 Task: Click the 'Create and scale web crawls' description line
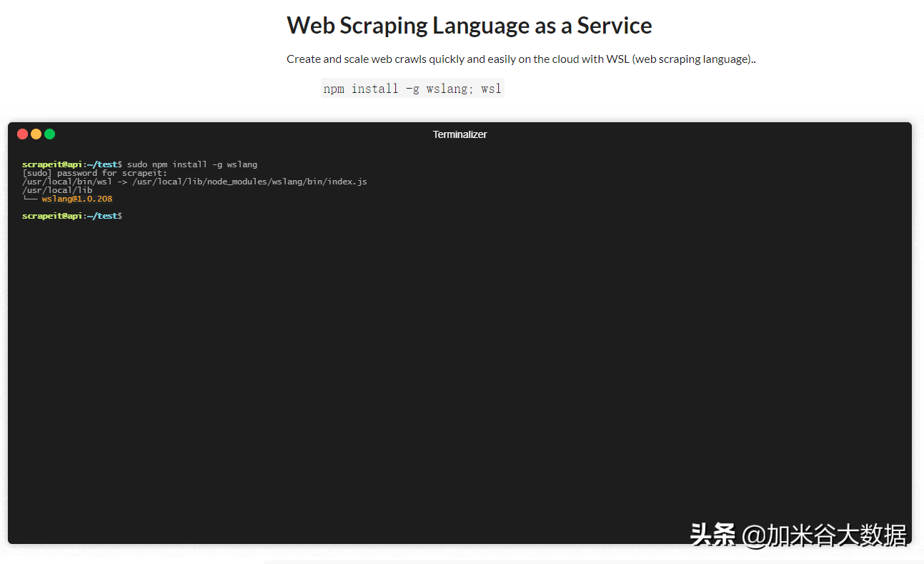coord(521,59)
